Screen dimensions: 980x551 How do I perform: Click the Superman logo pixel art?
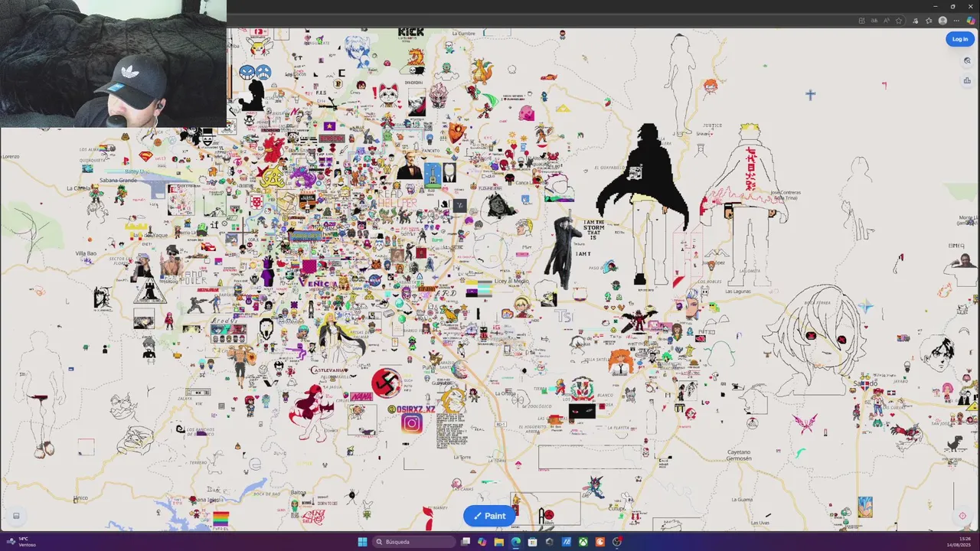tap(145, 155)
